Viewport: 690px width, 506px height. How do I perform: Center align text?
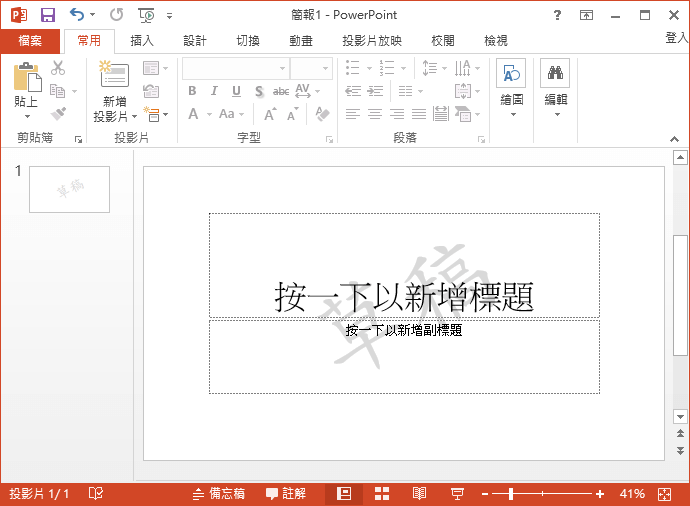[374, 114]
